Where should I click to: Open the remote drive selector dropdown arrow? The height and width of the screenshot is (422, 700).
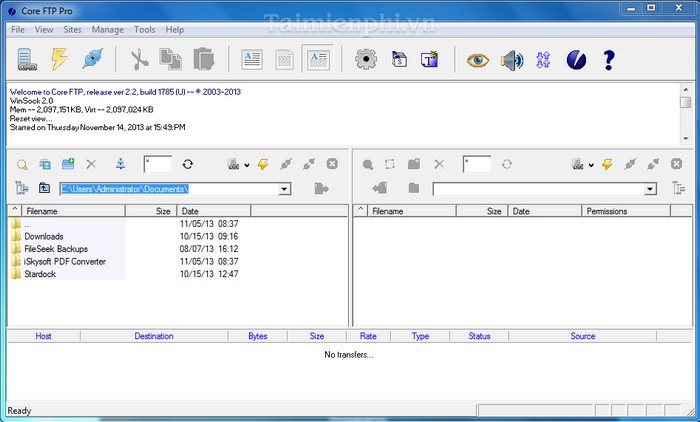(591, 165)
